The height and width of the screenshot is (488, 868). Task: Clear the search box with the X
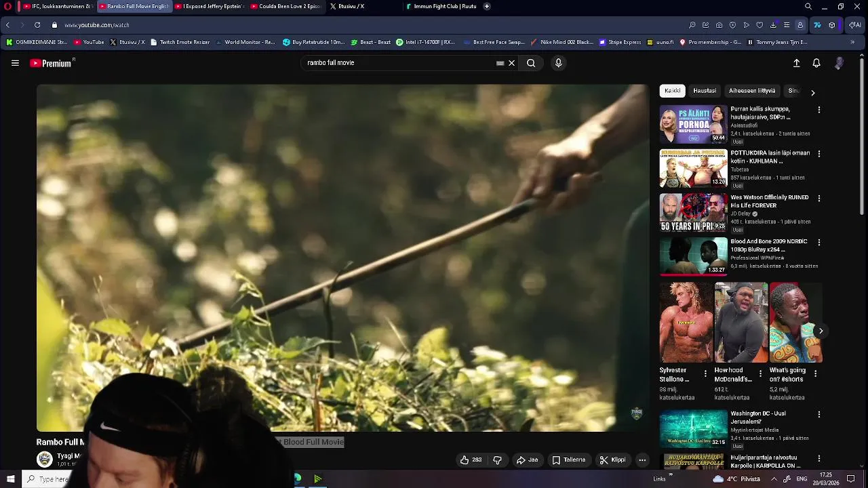coord(511,63)
